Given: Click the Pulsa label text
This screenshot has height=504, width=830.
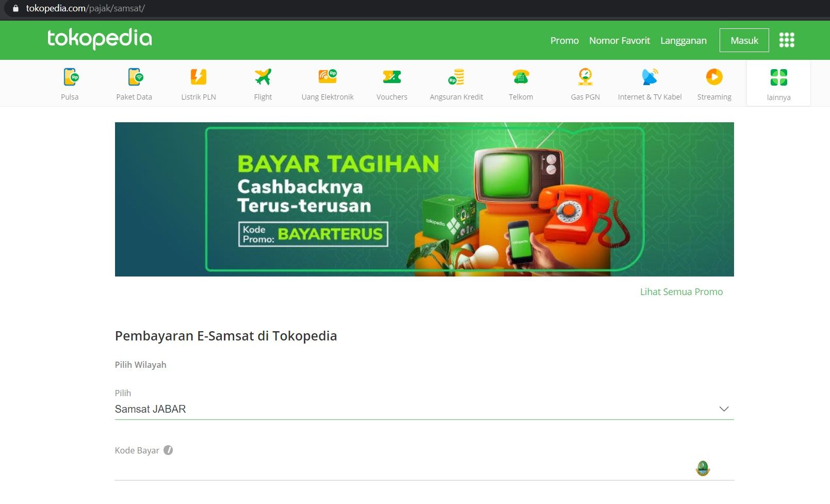Looking at the screenshot, I should point(70,97).
